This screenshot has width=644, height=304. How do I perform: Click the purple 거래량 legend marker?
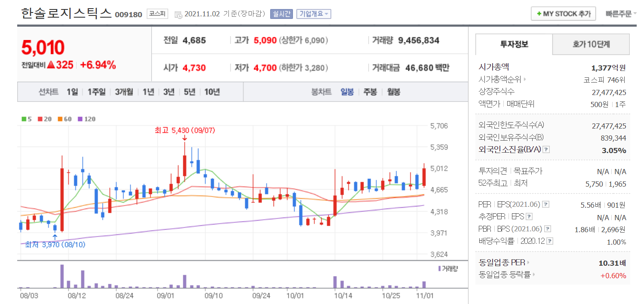[x=439, y=268]
